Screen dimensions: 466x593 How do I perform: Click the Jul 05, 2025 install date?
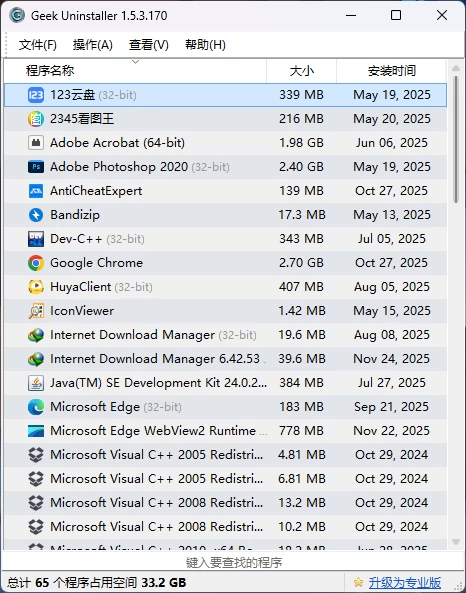tap(391, 239)
